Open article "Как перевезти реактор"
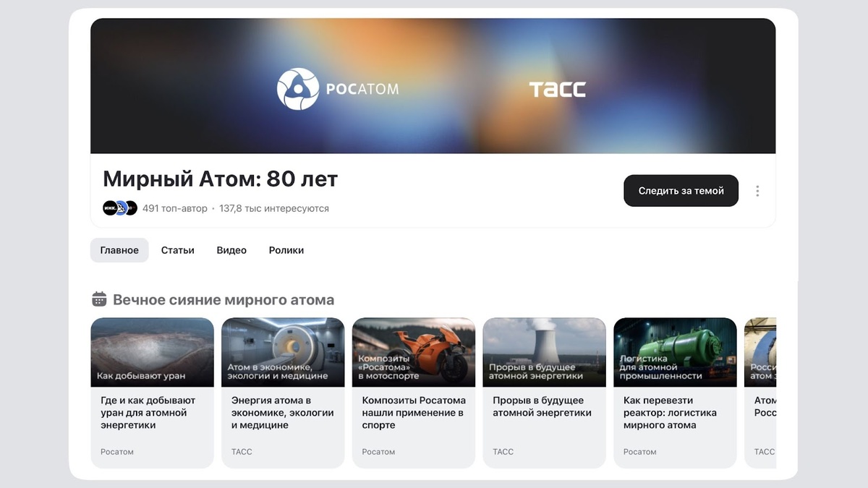Viewport: 868px width, 488px height. (x=671, y=413)
